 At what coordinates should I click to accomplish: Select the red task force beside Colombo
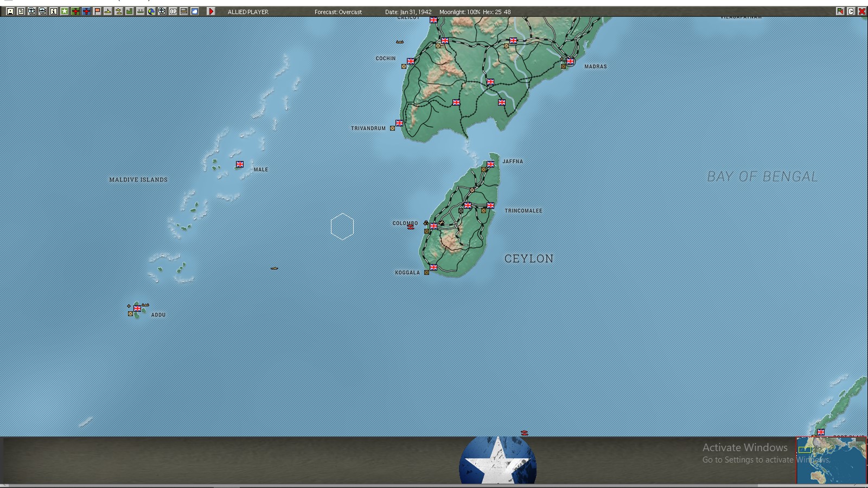pos(411,227)
